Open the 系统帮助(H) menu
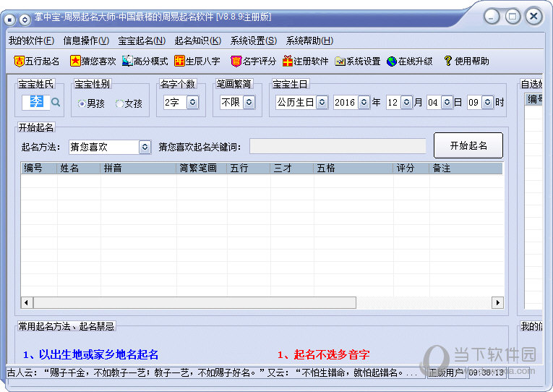The width and height of the screenshot is (553, 392). [309, 41]
